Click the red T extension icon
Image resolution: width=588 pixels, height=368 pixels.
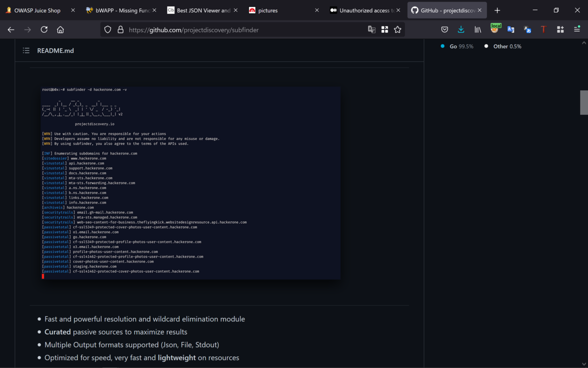pos(543,29)
